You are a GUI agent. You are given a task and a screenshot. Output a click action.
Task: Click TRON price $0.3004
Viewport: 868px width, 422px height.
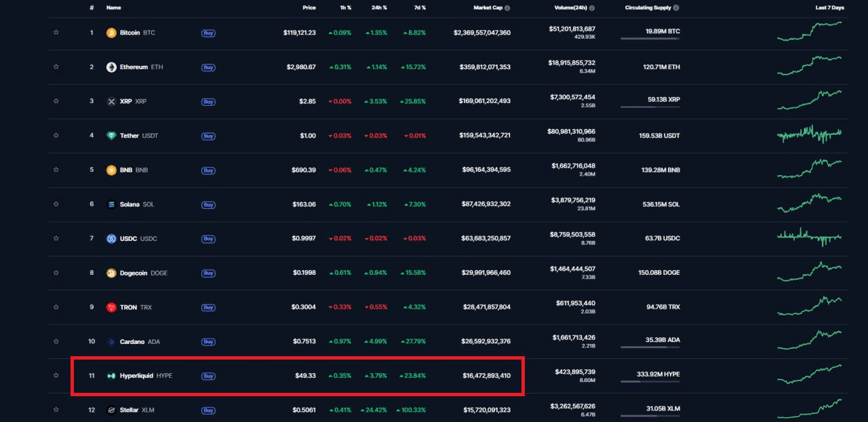point(304,307)
